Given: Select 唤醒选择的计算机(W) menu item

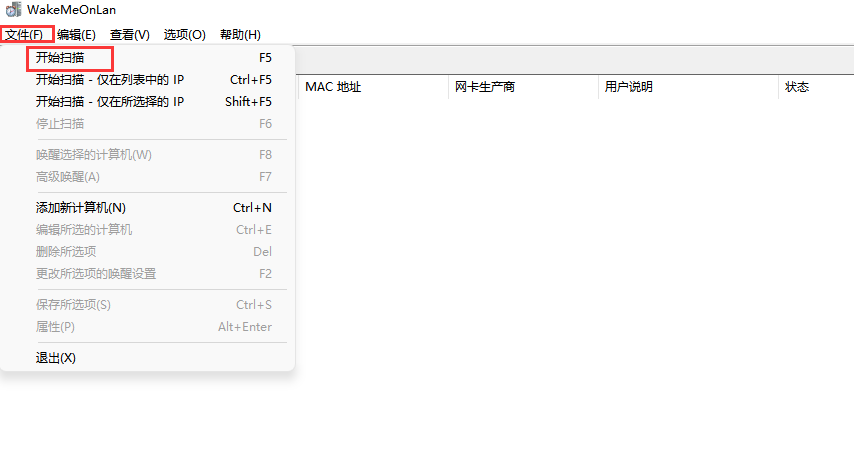Looking at the screenshot, I should (x=94, y=155).
